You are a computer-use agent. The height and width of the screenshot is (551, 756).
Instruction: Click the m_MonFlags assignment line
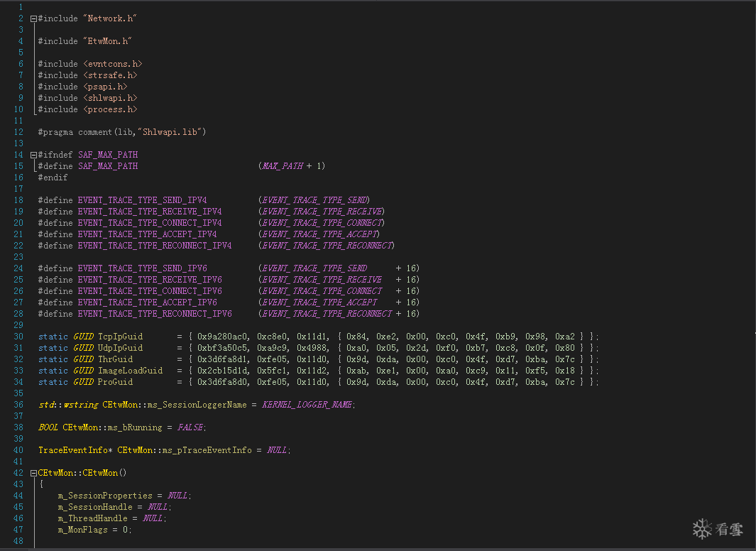[94, 530]
